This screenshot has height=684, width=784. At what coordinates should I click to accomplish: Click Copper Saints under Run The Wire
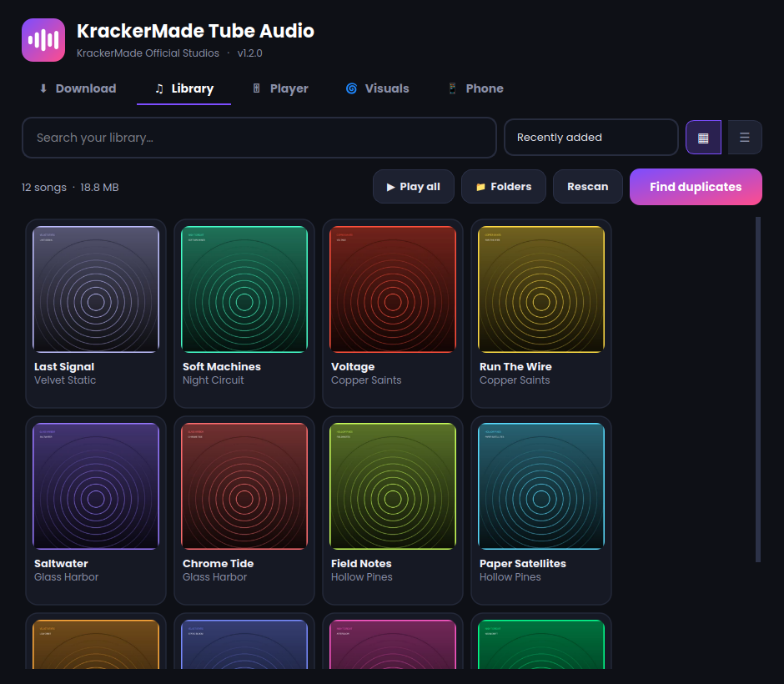point(515,380)
